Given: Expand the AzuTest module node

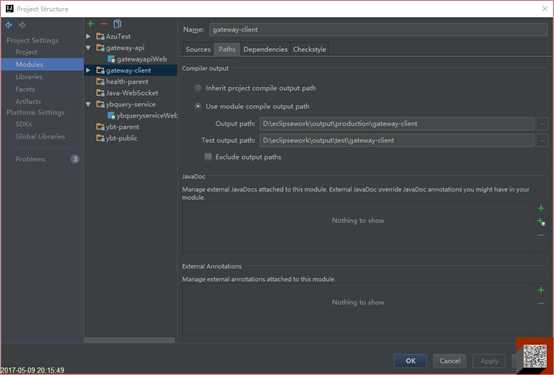Looking at the screenshot, I should (x=88, y=36).
